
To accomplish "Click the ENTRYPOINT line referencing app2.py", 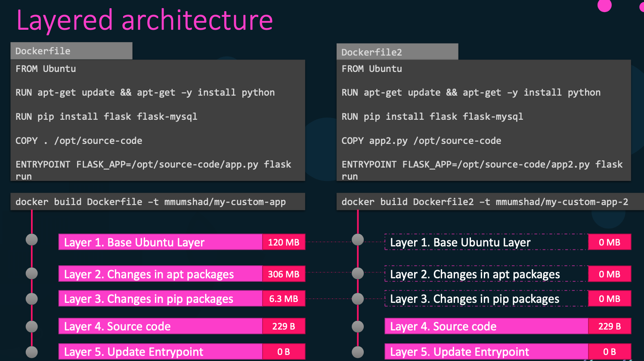I will [x=482, y=170].
